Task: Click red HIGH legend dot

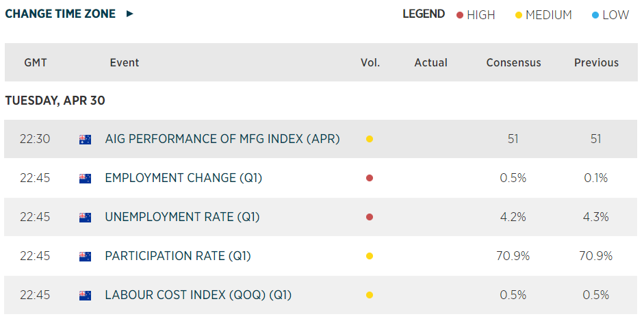Action: pyautogui.click(x=460, y=15)
